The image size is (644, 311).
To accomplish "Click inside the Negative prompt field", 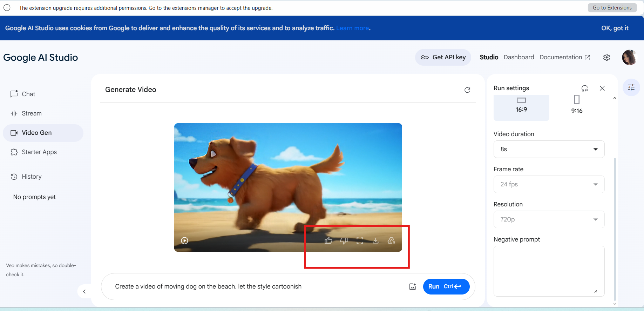I will click(549, 271).
